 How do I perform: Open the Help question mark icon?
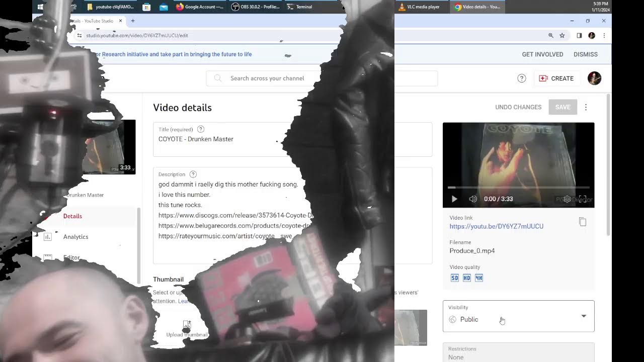click(522, 78)
